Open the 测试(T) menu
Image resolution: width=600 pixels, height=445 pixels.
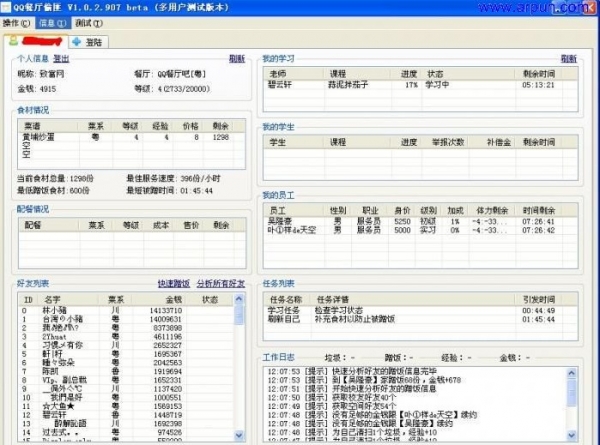(89, 23)
